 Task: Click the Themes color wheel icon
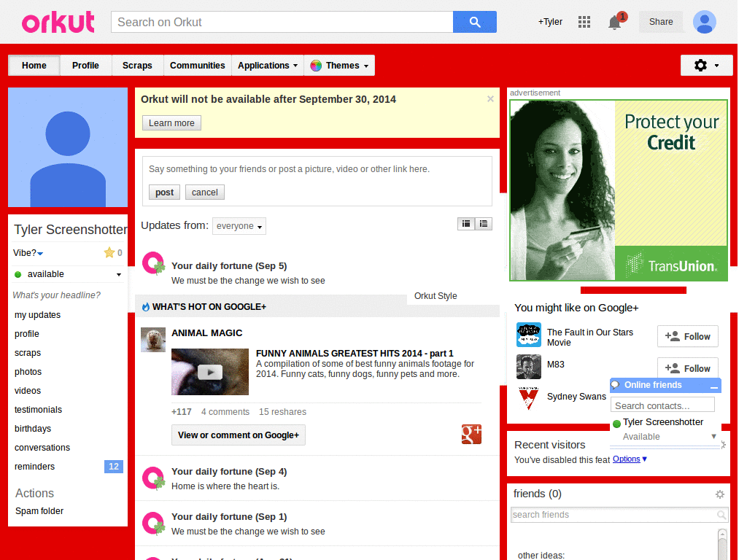coord(316,66)
